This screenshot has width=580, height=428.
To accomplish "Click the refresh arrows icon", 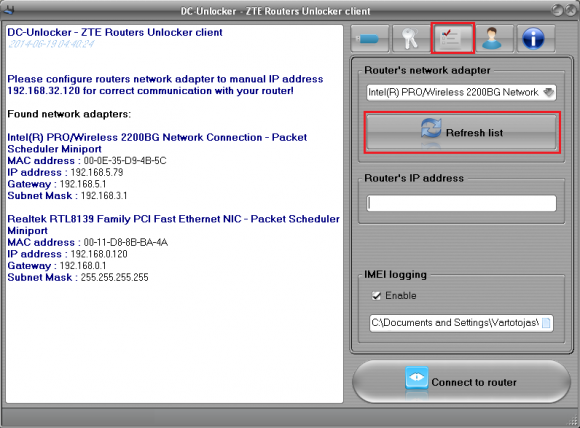I will tap(431, 129).
